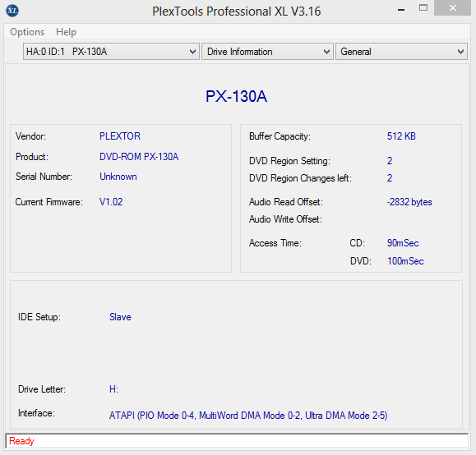Click the DVD-ROM PX-130A product value

139,157
